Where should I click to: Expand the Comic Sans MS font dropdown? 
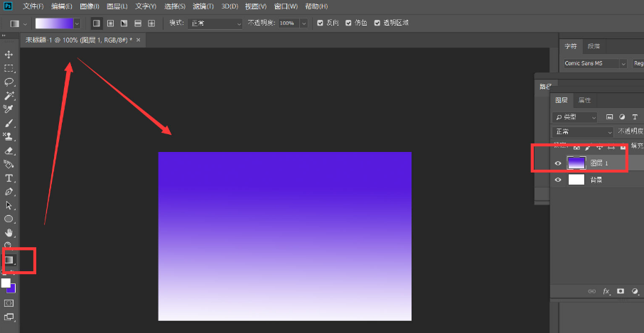[x=623, y=63]
